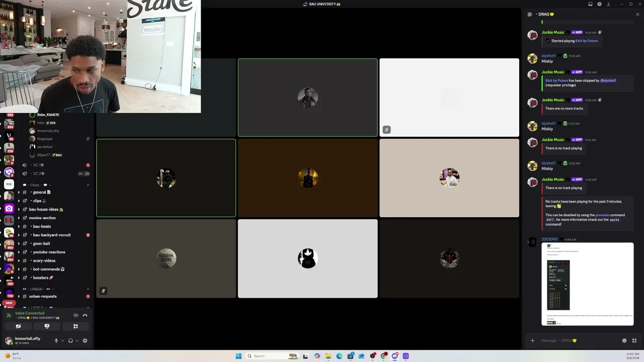Open User Settings gear icon
Screen dimensions: 644x362
click(x=85, y=340)
